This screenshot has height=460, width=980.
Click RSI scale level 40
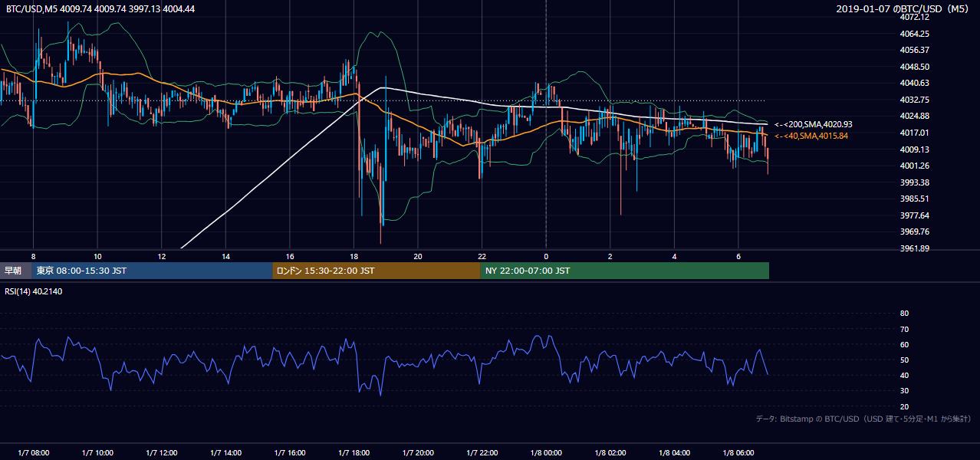tap(904, 375)
